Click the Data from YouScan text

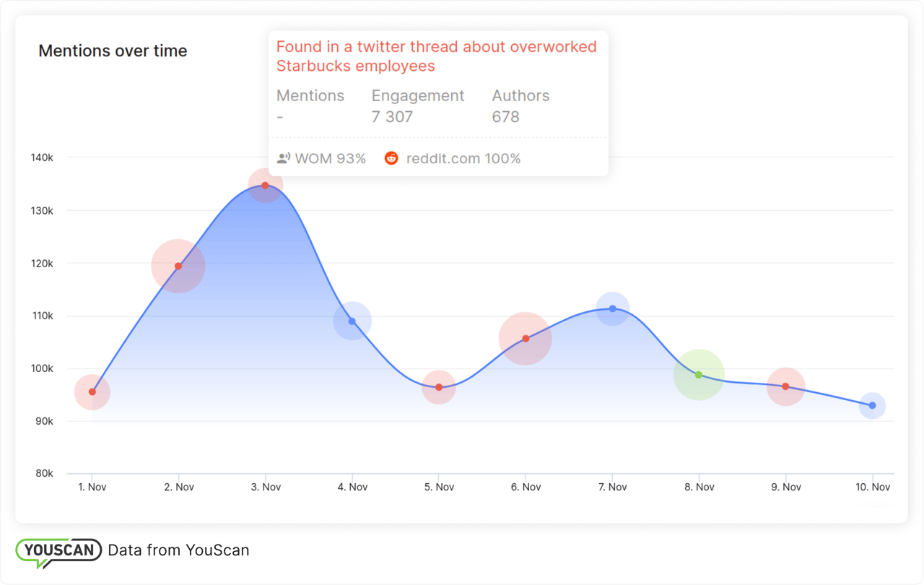click(178, 550)
